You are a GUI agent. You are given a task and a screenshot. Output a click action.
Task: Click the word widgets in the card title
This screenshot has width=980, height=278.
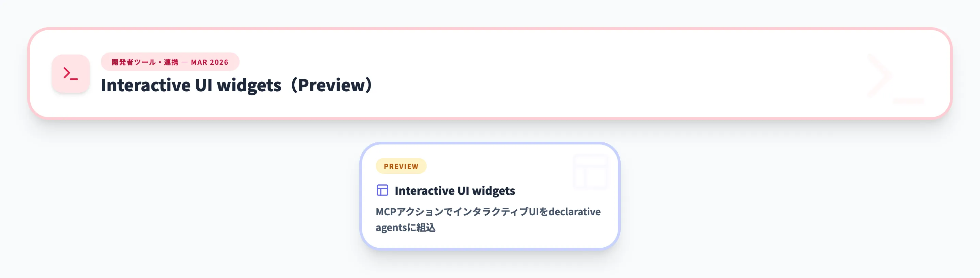(493, 190)
